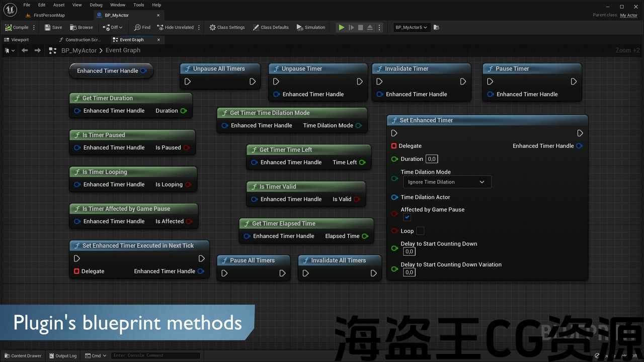Expand the Diff dropdown

click(x=113, y=28)
